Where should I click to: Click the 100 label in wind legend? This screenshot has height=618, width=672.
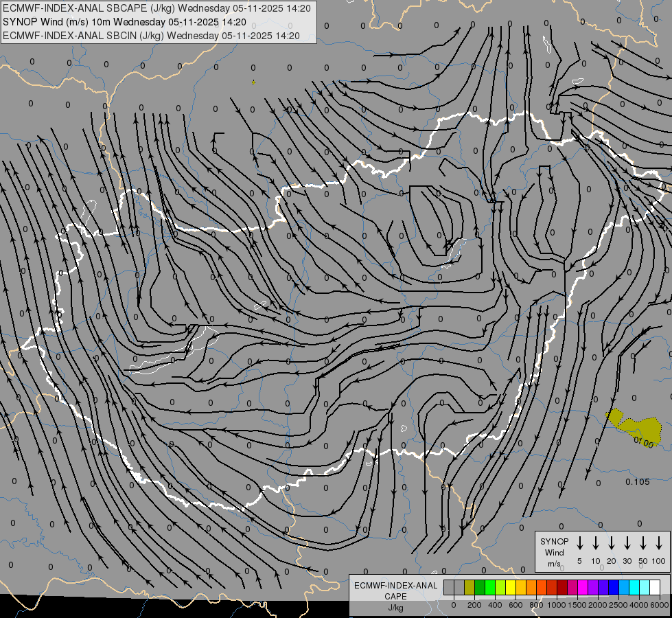click(x=659, y=561)
